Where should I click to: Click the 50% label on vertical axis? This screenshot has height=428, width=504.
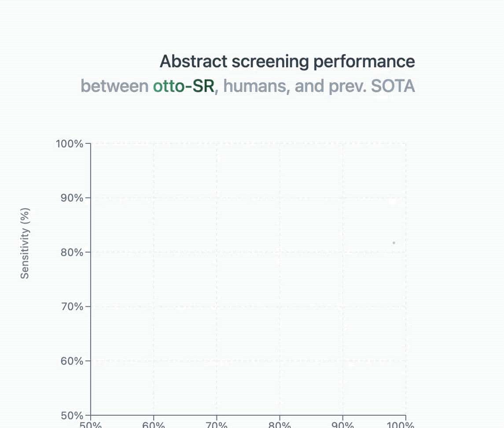coord(72,415)
